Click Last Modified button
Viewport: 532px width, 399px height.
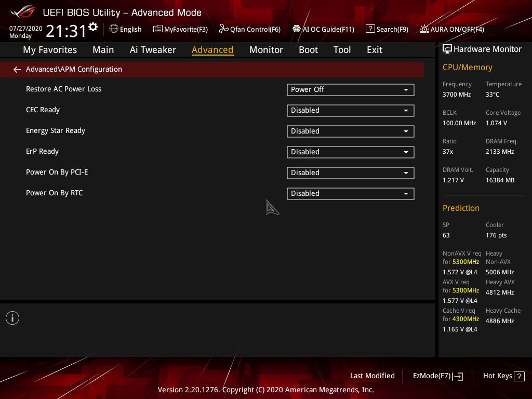pos(372,376)
